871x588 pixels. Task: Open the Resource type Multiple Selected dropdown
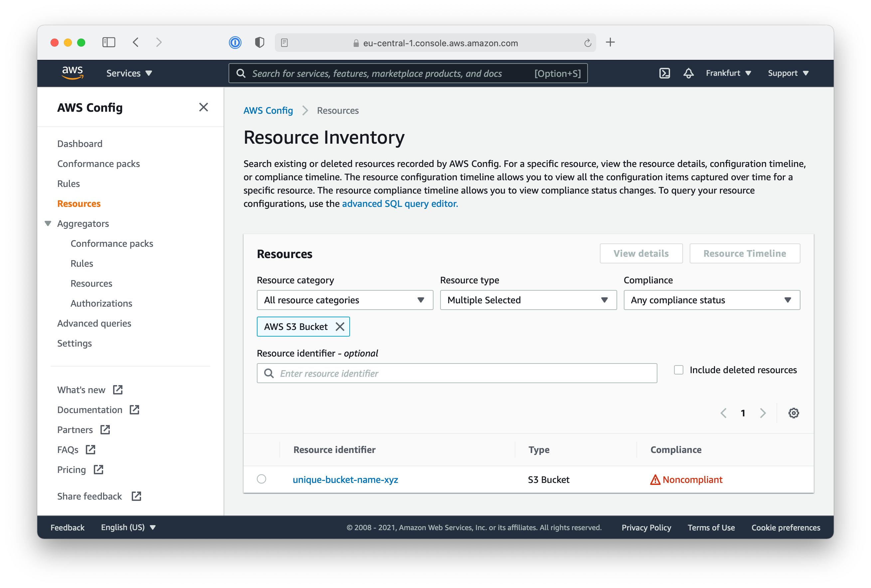pos(528,300)
